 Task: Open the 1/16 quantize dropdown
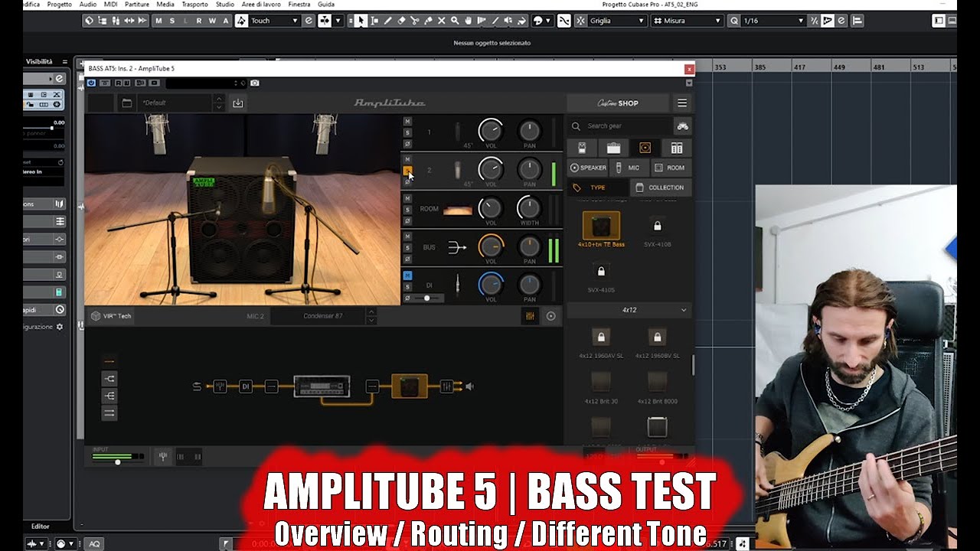click(x=774, y=21)
